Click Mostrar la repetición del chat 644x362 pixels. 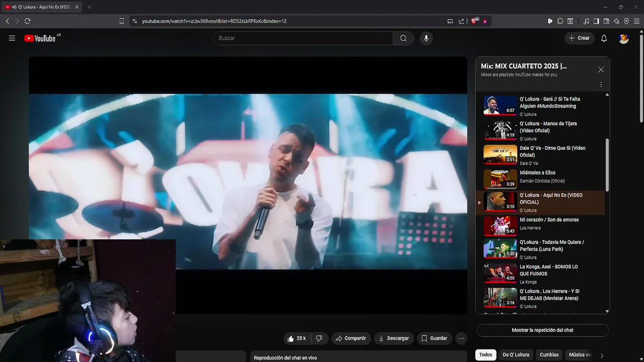point(542,330)
